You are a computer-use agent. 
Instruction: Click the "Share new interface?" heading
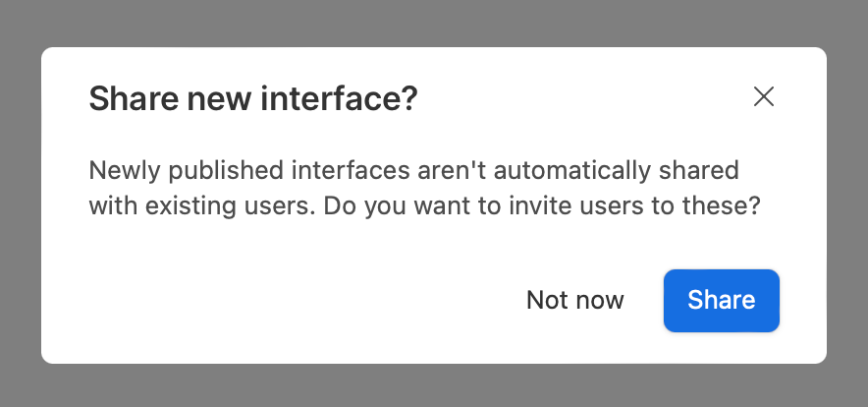click(253, 98)
